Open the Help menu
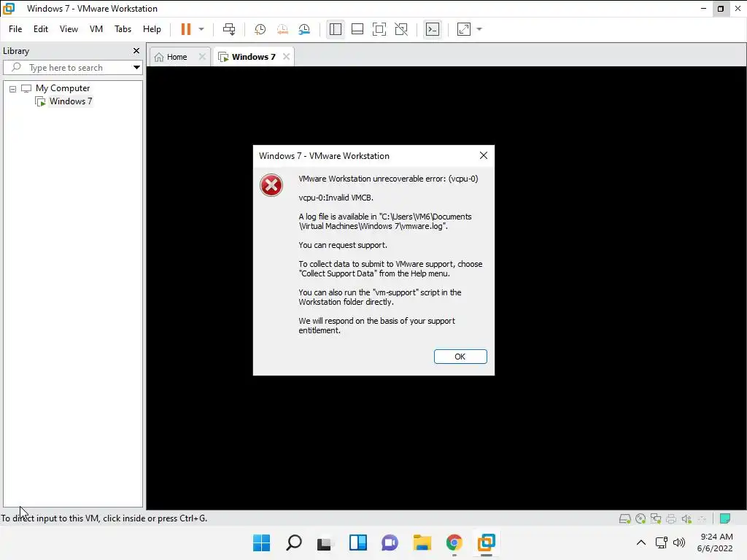The image size is (747, 560). tap(152, 29)
